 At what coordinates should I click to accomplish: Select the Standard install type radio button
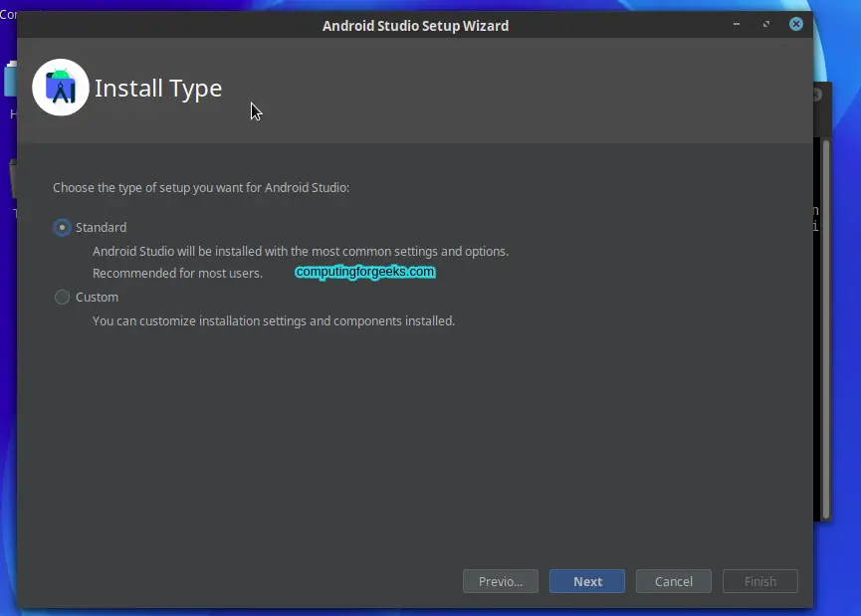62,227
